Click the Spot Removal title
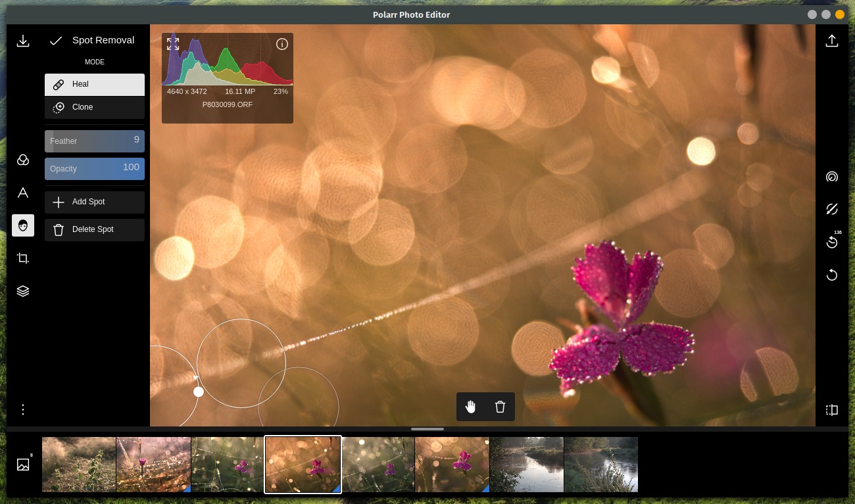 [x=103, y=40]
